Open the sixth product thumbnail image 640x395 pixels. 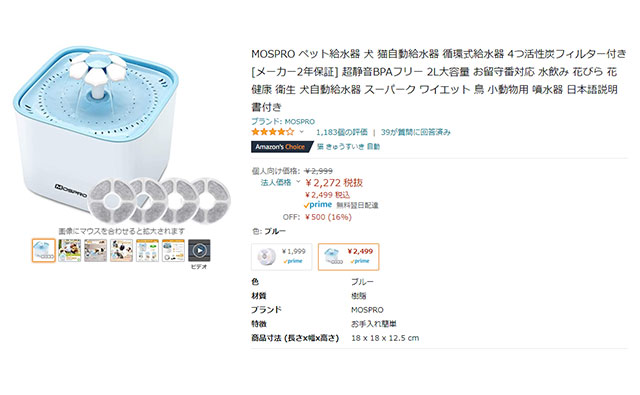pyautogui.click(x=173, y=250)
